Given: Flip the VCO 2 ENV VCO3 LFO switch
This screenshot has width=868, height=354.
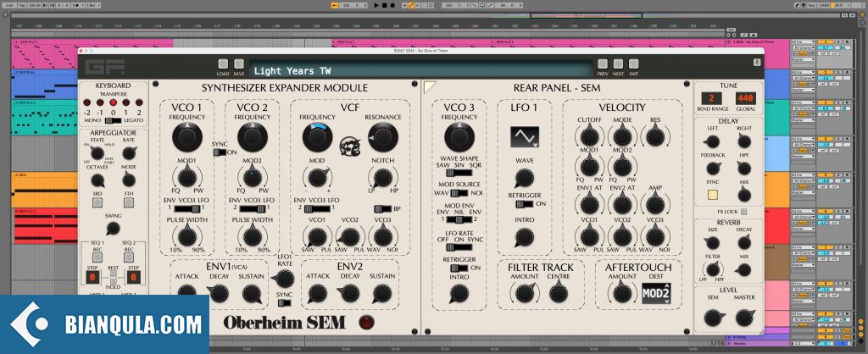Looking at the screenshot, I should [252, 208].
